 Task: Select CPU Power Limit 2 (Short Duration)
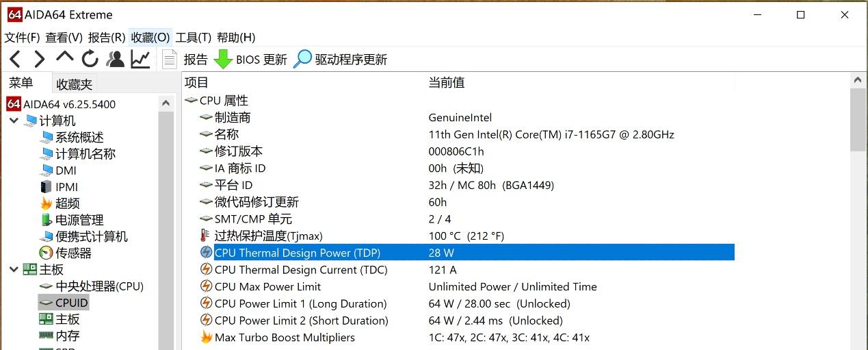pyautogui.click(x=458, y=321)
